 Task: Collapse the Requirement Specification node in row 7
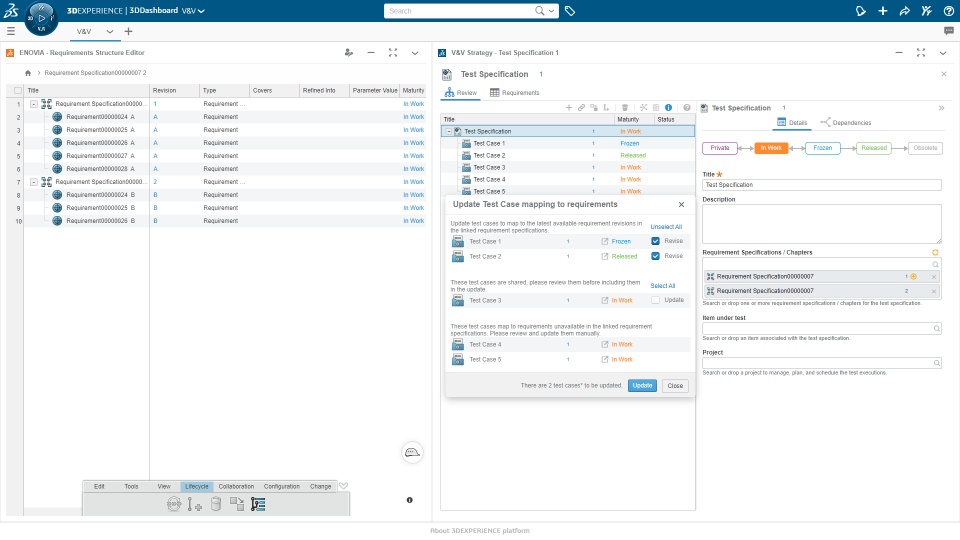34,182
